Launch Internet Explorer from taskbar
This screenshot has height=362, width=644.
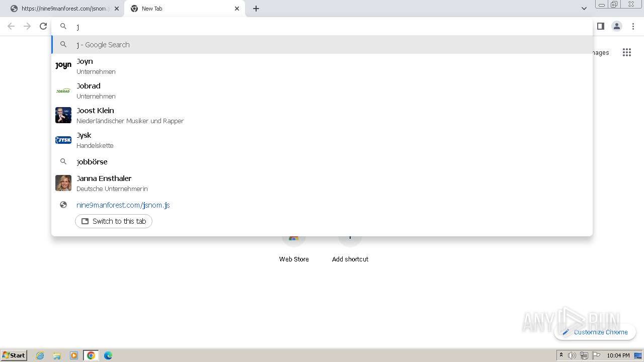tap(40, 355)
